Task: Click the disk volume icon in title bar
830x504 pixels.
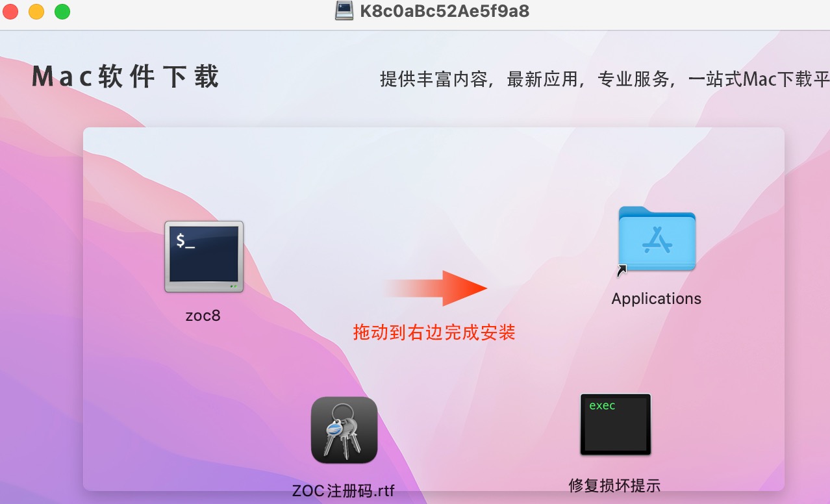Action: point(344,10)
